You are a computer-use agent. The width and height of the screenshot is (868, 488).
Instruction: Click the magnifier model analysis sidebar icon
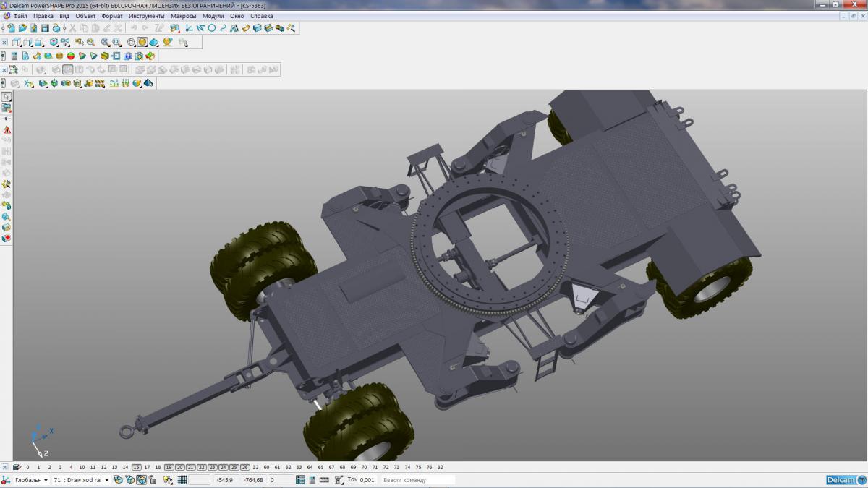tap(7, 216)
